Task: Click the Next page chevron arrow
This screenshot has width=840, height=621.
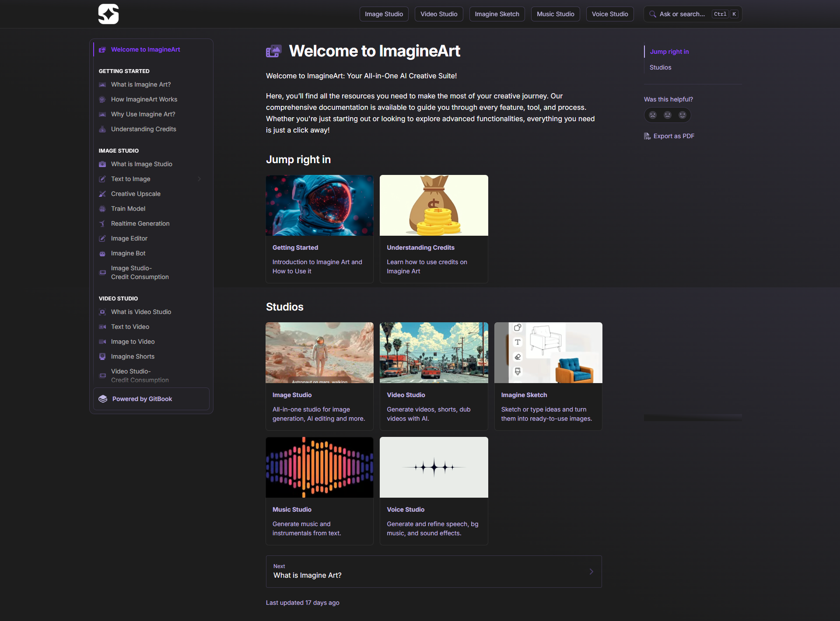Action: coord(591,572)
